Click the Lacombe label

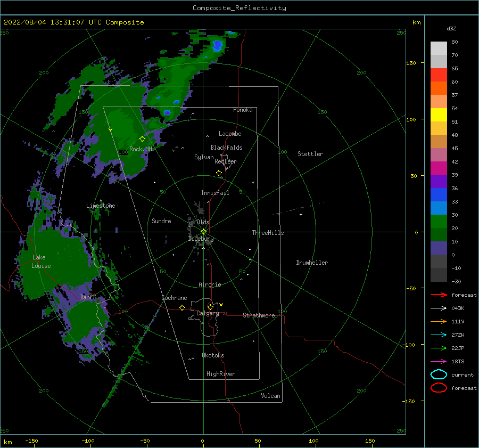tap(230, 134)
